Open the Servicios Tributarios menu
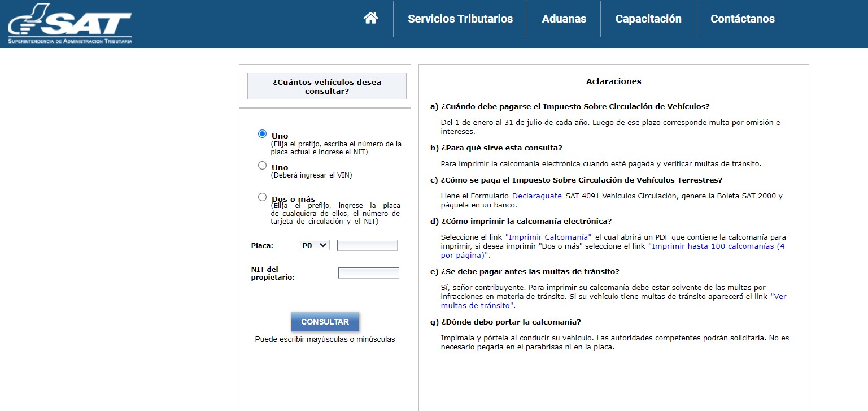 tap(460, 19)
